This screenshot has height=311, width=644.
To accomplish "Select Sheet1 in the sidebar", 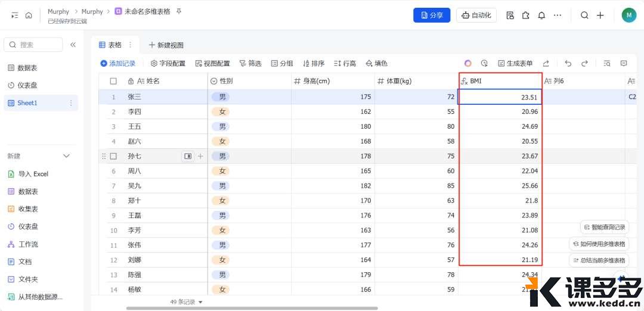I will pos(41,103).
